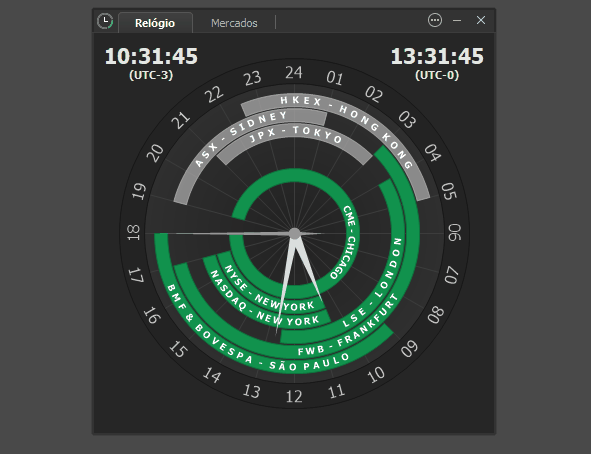The width and height of the screenshot is (591, 454).
Task: Select the Relógio tab
Action: (155, 23)
